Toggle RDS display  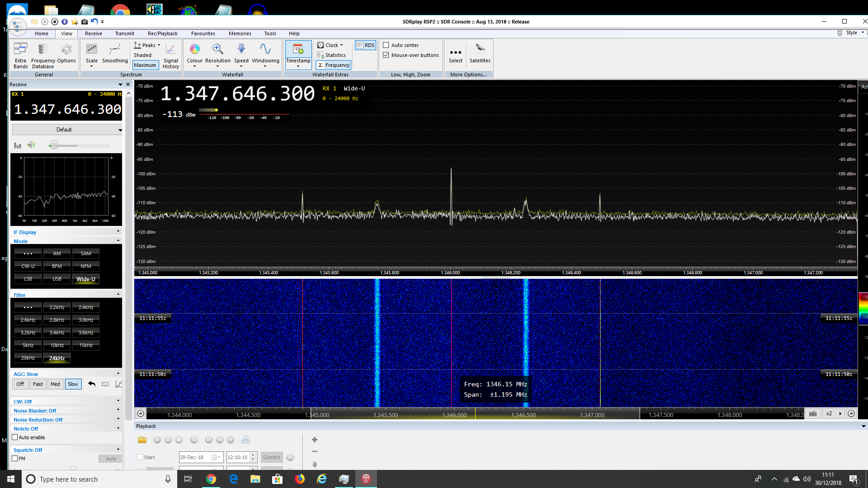[x=365, y=45]
